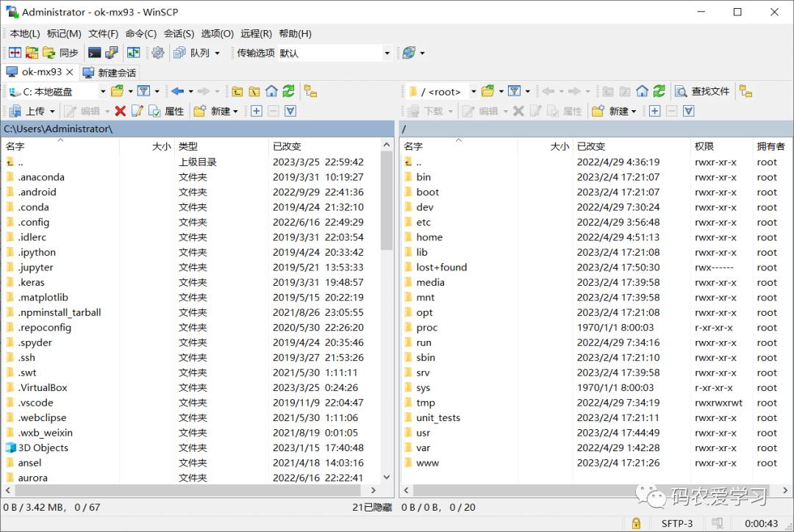The height and width of the screenshot is (532, 794).
Task: Click the Synchronize (同步) toolbar button
Action: point(61,53)
